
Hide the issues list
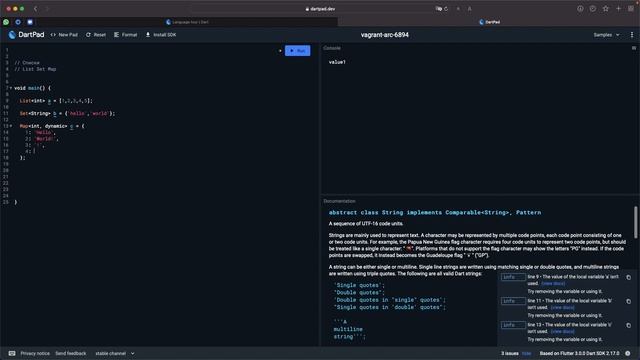click(x=527, y=353)
